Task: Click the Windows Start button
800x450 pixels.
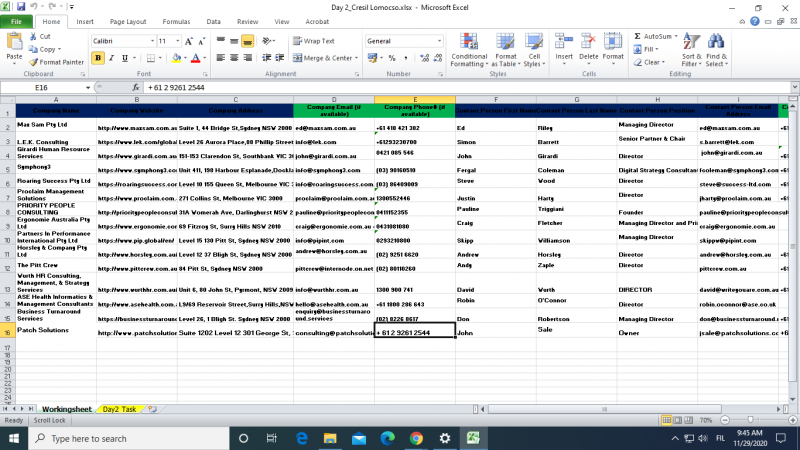Action: click(14, 439)
